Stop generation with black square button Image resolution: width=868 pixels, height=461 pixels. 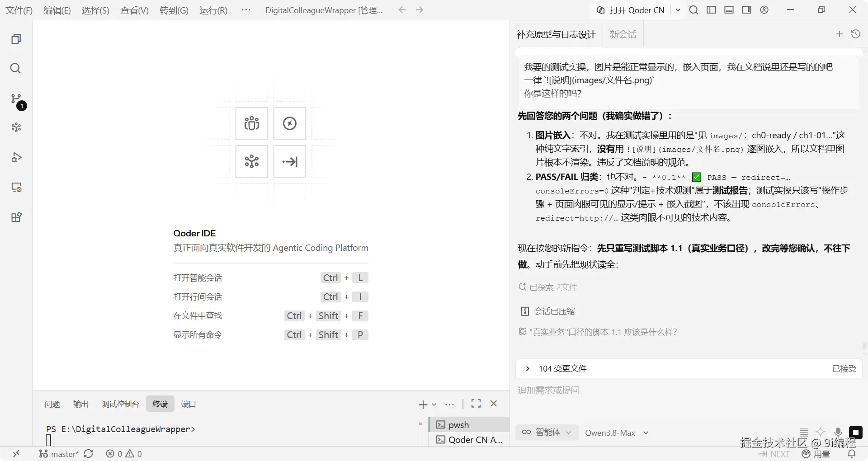point(856,433)
